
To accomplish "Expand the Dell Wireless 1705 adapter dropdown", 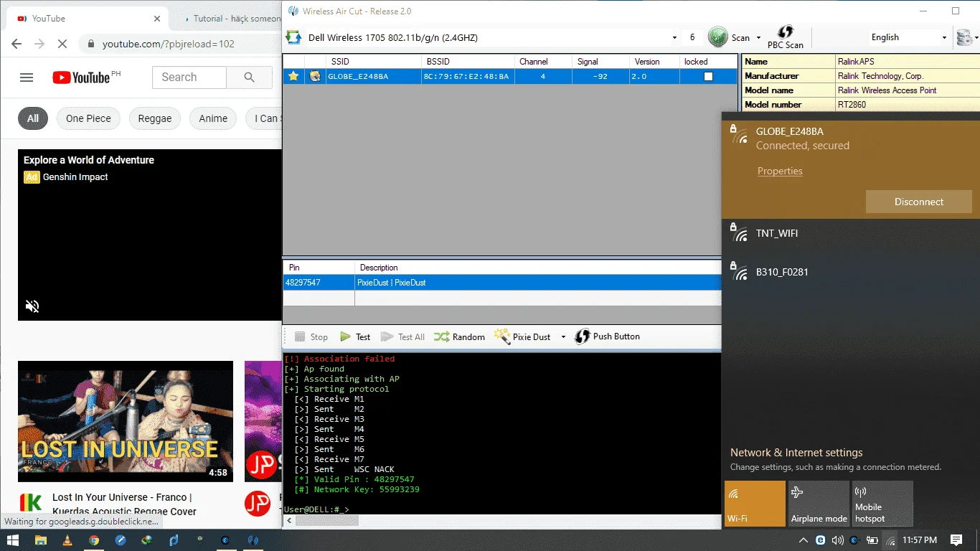I will pyautogui.click(x=674, y=37).
